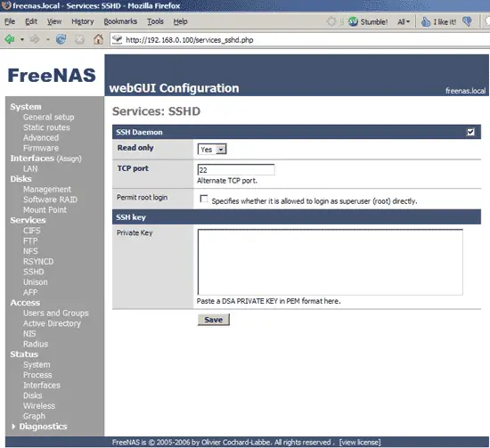490x448 pixels.
Task: Open Advanced under System
Action: [x=41, y=138]
